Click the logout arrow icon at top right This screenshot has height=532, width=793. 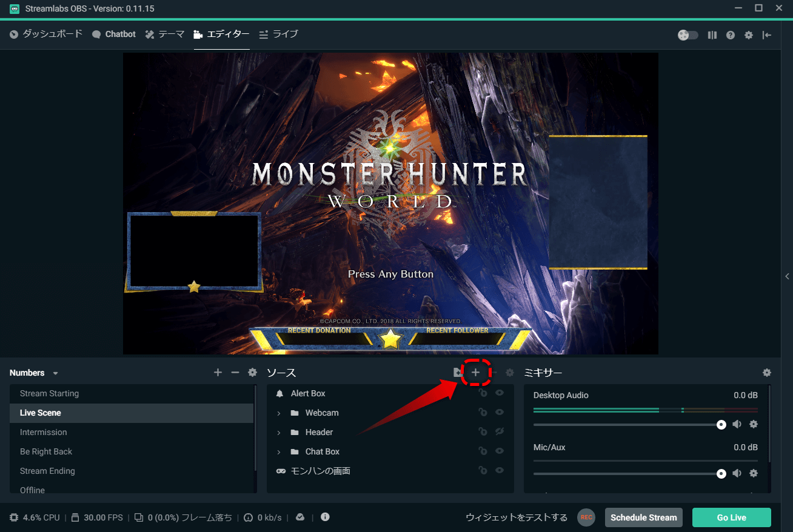pyautogui.click(x=767, y=35)
